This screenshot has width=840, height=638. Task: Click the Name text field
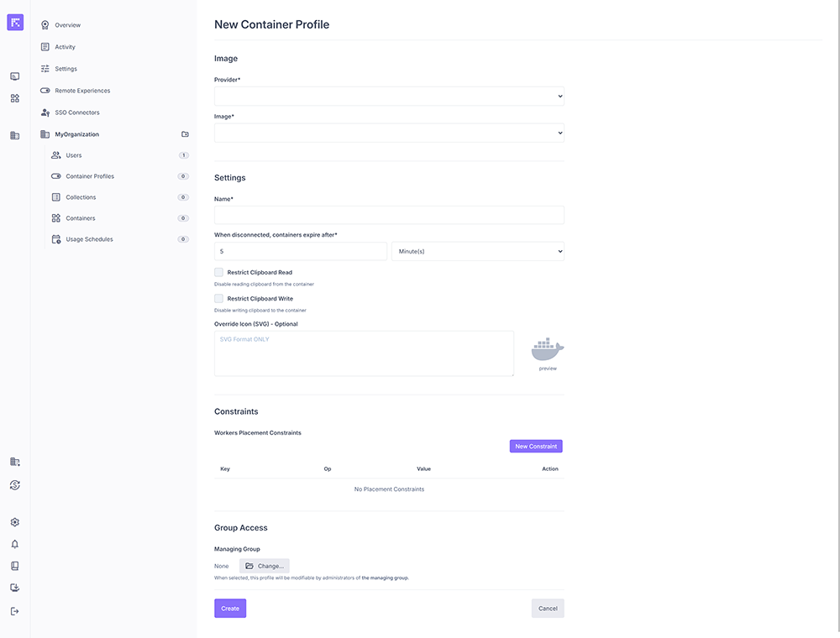389,216
